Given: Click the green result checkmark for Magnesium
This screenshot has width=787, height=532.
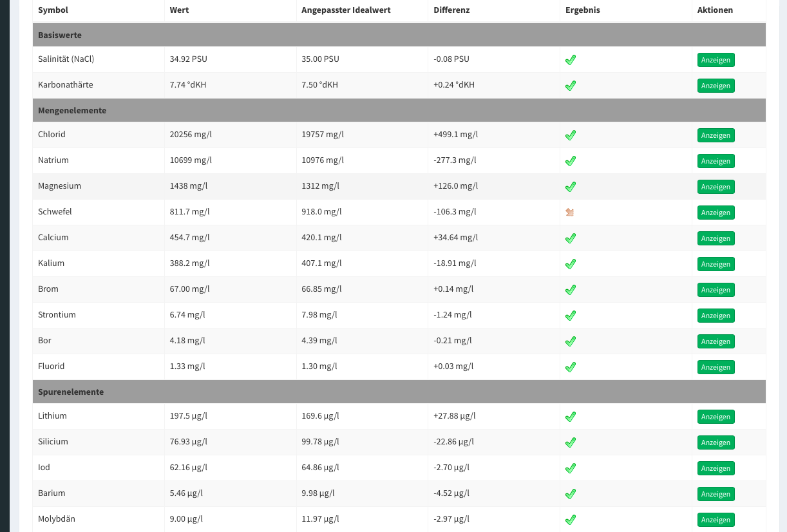Looking at the screenshot, I should click(570, 187).
